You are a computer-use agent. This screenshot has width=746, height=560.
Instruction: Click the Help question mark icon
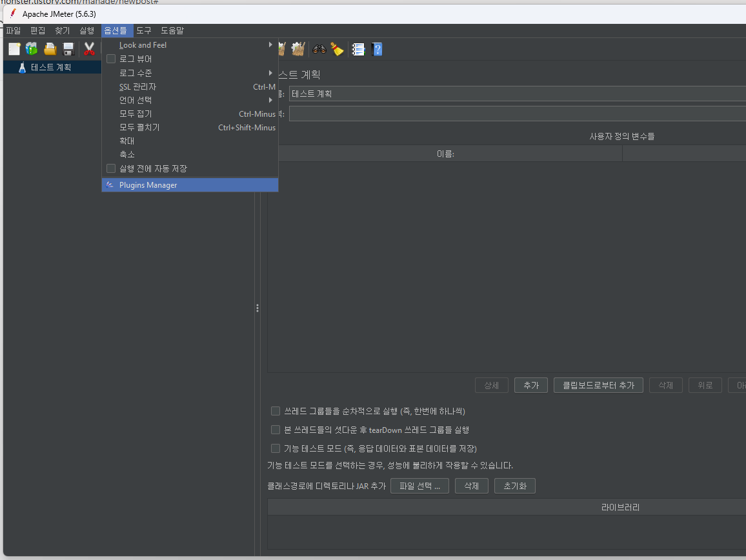tap(377, 49)
